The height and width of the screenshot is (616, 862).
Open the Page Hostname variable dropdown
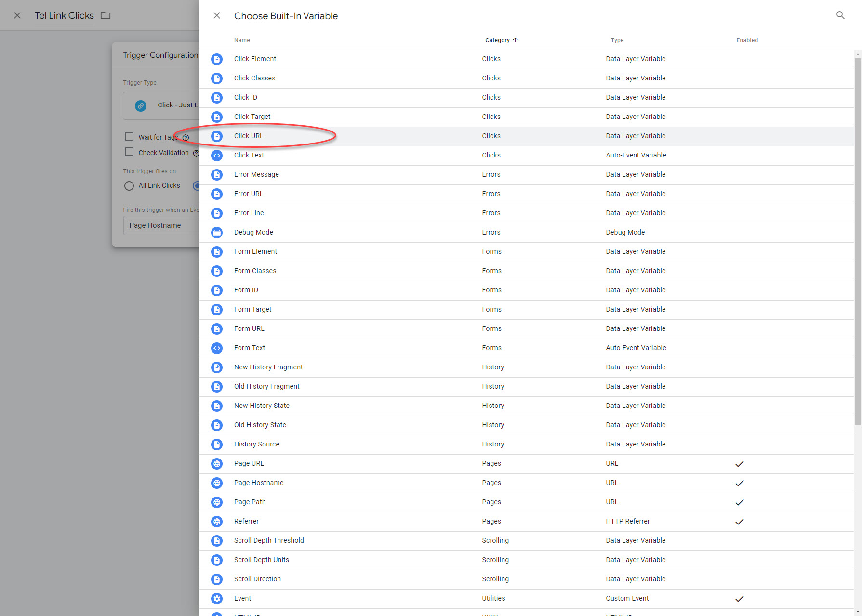[161, 225]
